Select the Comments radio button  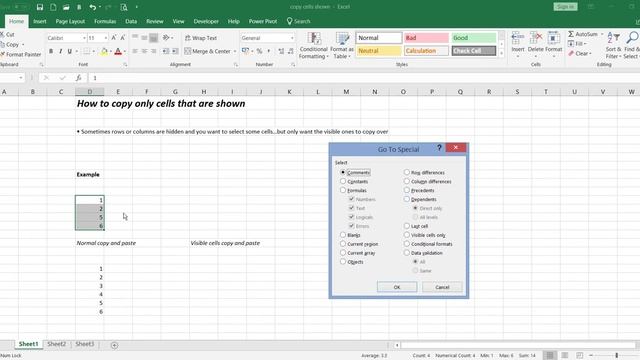click(343, 172)
